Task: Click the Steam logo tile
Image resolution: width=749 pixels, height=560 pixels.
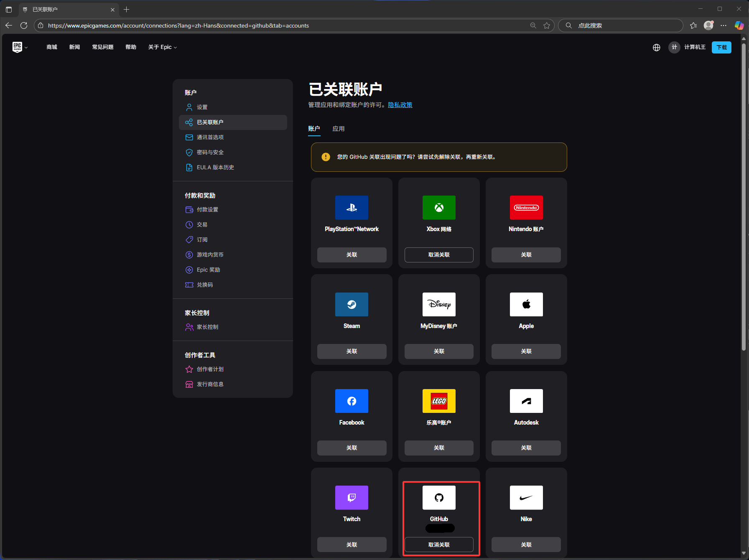Action: tap(352, 304)
